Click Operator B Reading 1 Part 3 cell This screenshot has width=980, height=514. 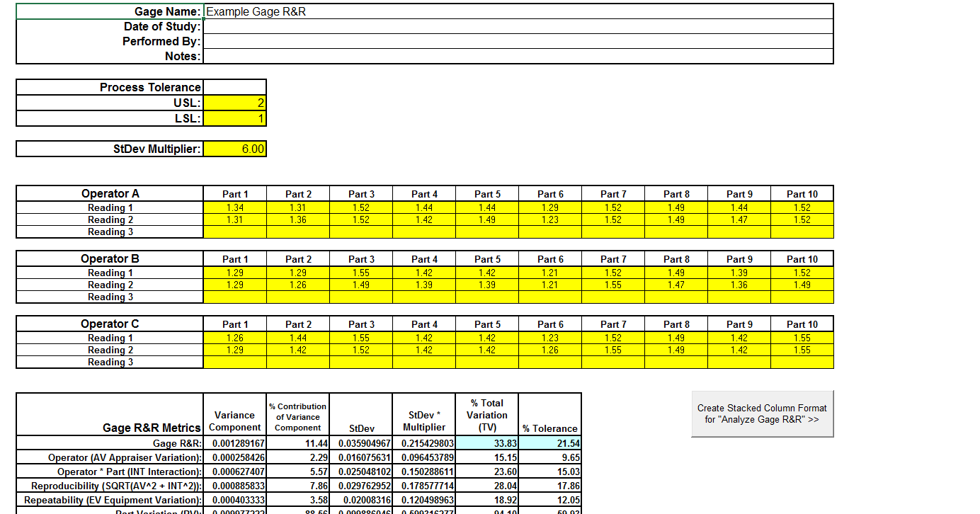(361, 273)
